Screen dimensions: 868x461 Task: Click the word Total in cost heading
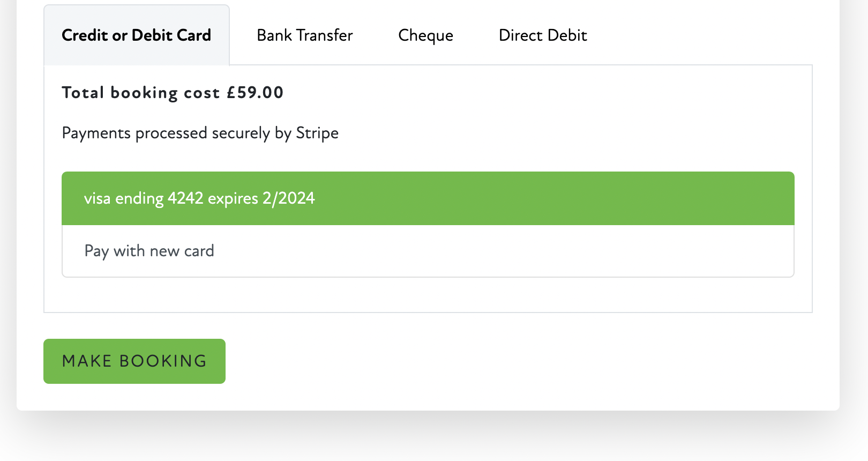point(83,93)
